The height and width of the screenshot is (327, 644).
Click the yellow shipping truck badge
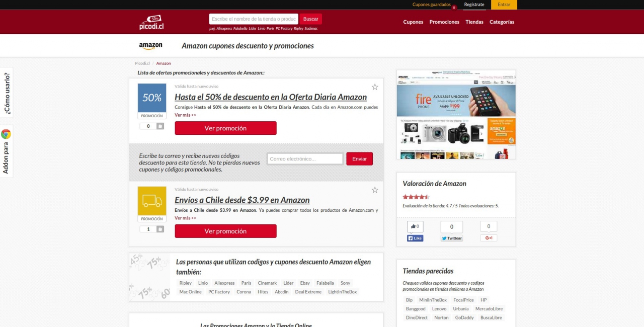(x=152, y=201)
